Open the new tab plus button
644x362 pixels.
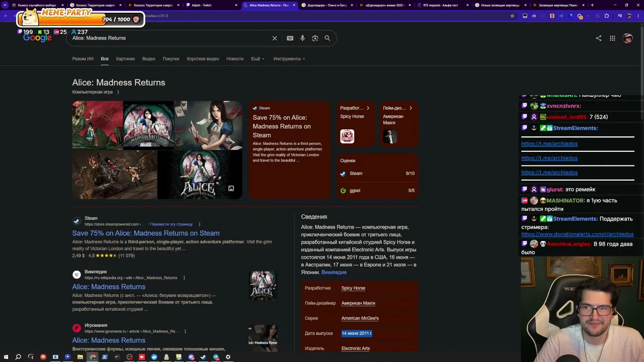click(592, 5)
